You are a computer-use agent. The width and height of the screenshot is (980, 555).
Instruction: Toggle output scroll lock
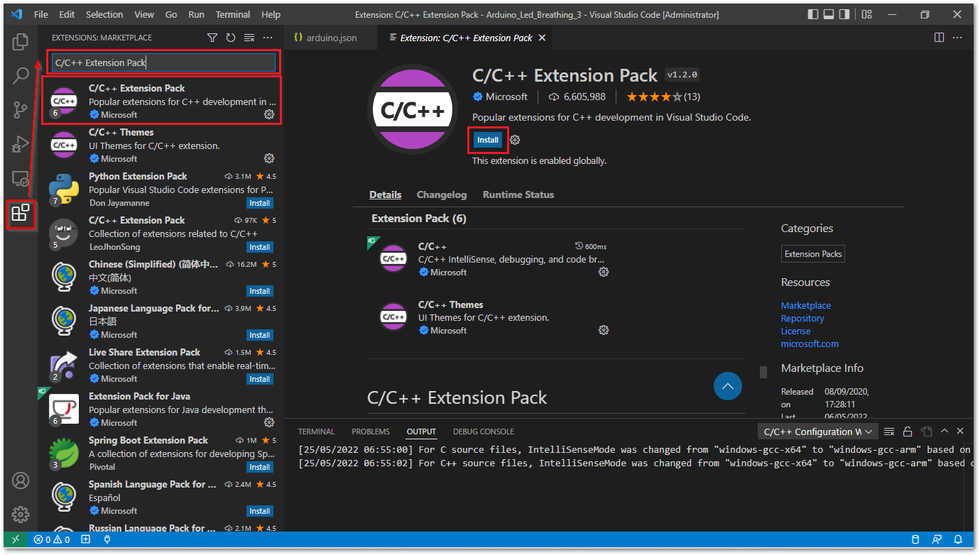click(x=908, y=432)
